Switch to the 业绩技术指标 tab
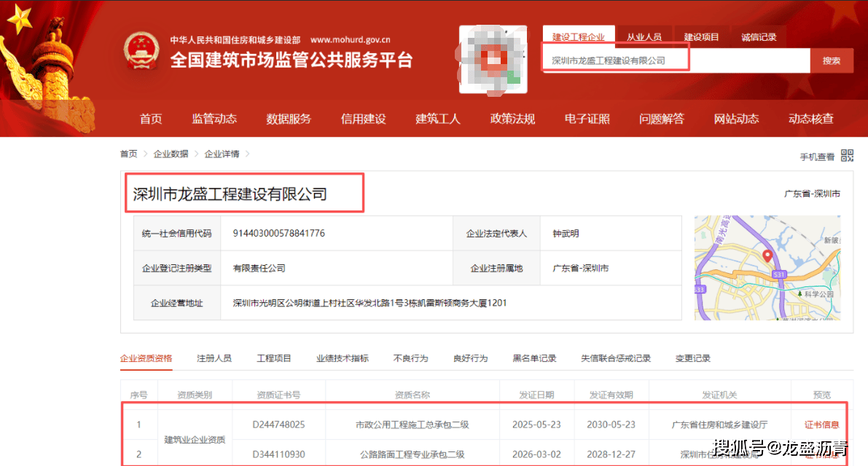The image size is (868, 466). tap(342, 358)
